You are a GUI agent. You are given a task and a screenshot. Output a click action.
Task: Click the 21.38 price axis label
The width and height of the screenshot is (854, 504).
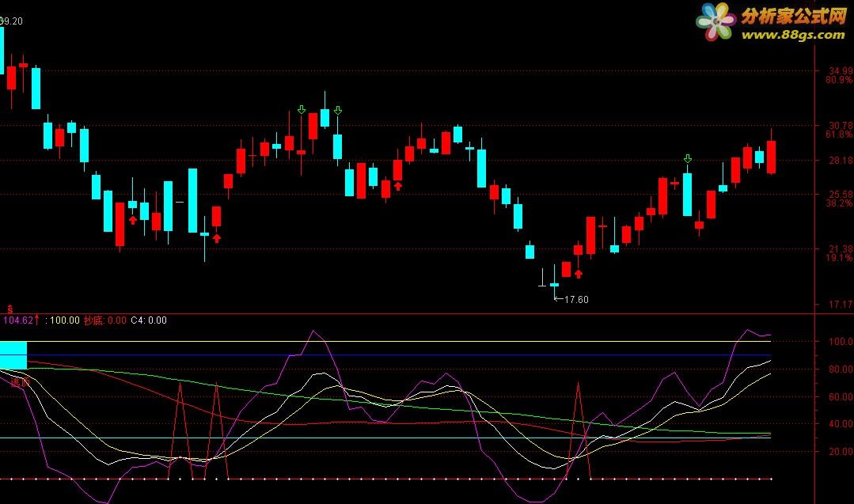841,248
